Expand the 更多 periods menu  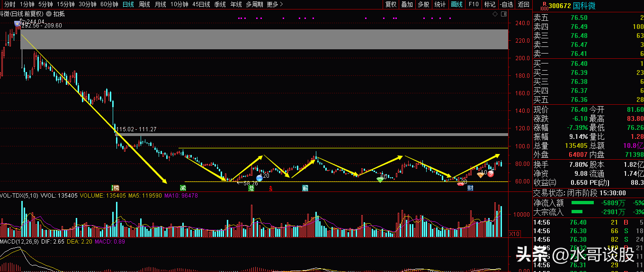275,5
